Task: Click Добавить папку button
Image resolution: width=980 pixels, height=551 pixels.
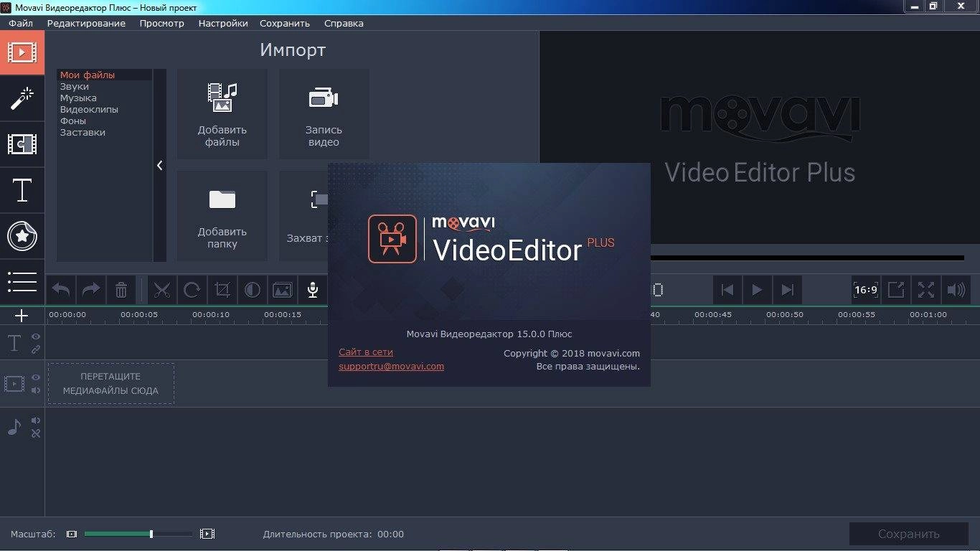Action: click(x=222, y=216)
